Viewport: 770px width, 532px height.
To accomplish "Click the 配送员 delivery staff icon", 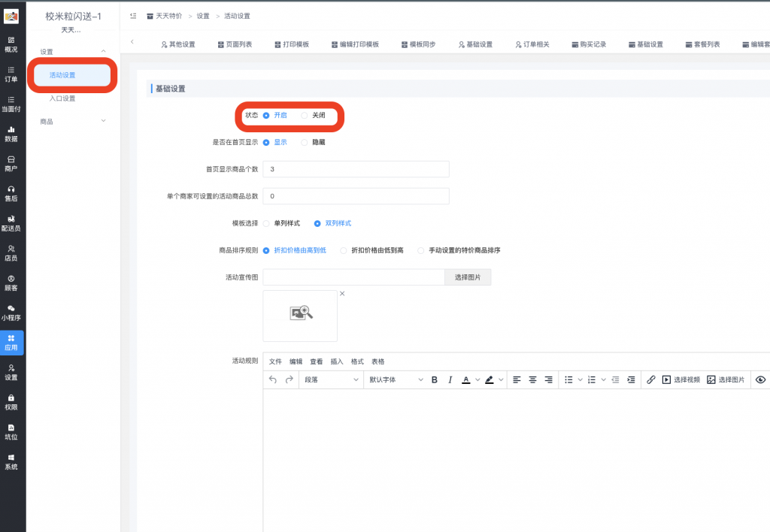I will click(x=12, y=222).
